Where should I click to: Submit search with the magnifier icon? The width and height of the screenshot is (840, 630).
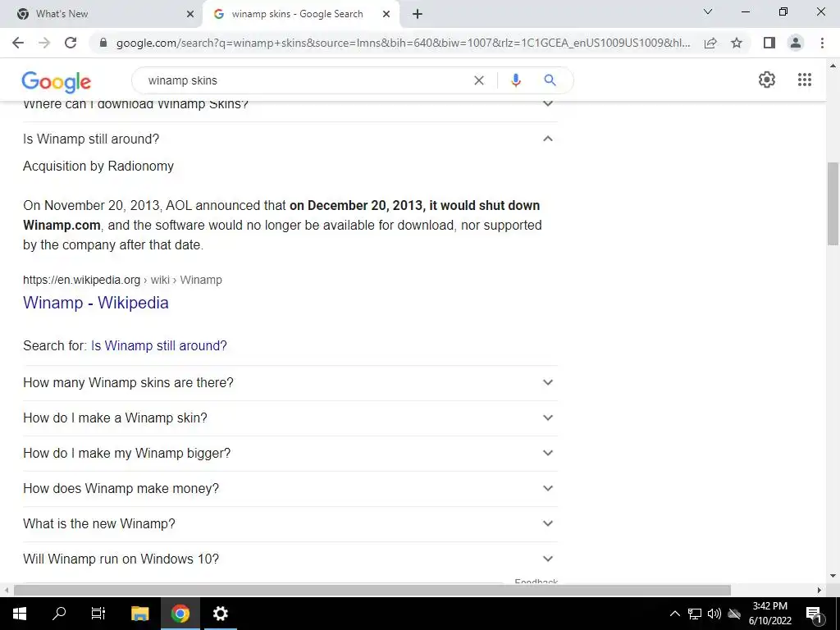(x=550, y=80)
